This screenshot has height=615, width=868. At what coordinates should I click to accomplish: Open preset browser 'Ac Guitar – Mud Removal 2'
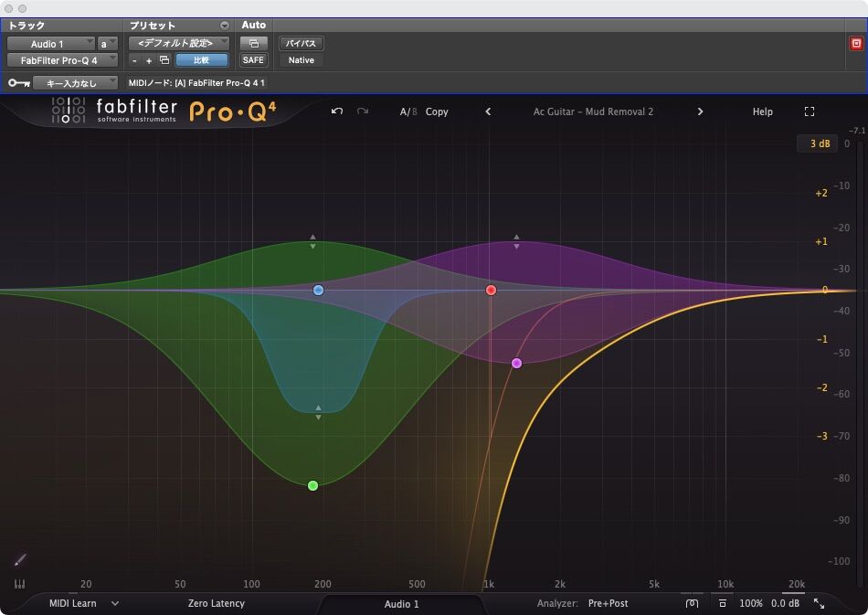click(x=593, y=111)
